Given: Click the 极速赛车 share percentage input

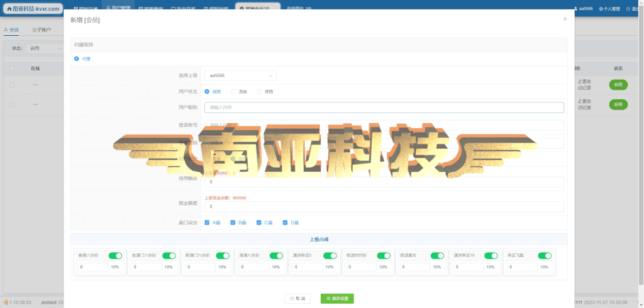Looking at the screenshot, I should pyautogui.click(x=415, y=267).
